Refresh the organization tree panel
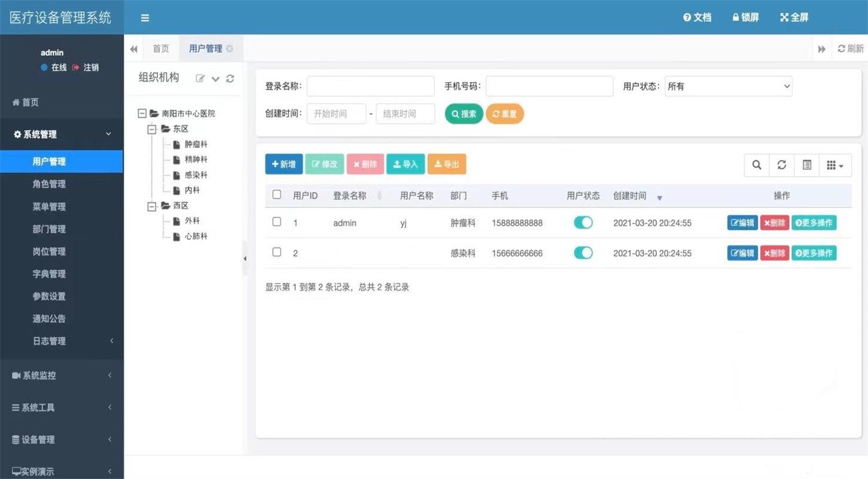This screenshot has width=868, height=479. [230, 78]
